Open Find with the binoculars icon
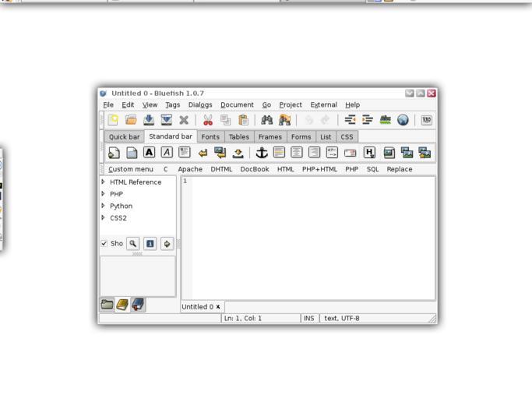Viewport: 532px width, 399px height. 266,120
